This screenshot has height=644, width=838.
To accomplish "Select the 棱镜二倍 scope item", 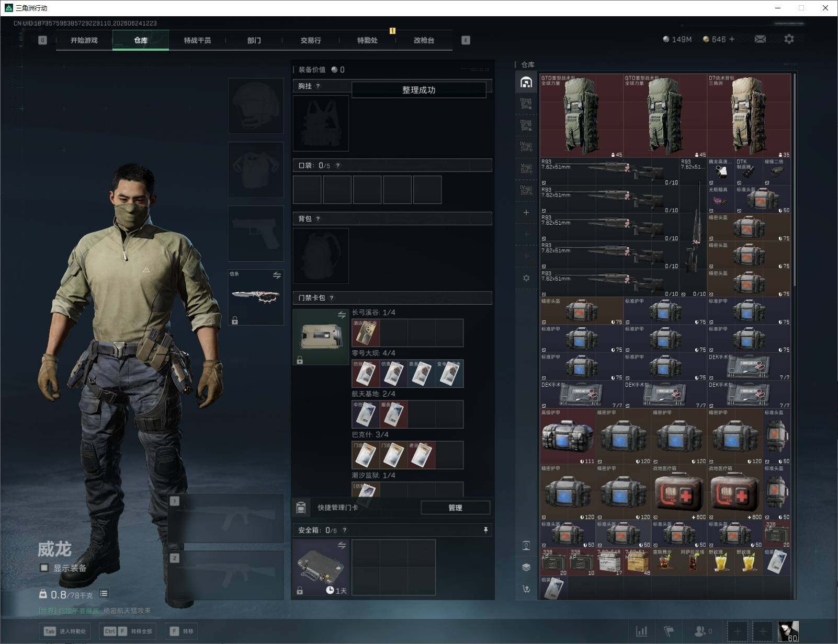I will 777,172.
